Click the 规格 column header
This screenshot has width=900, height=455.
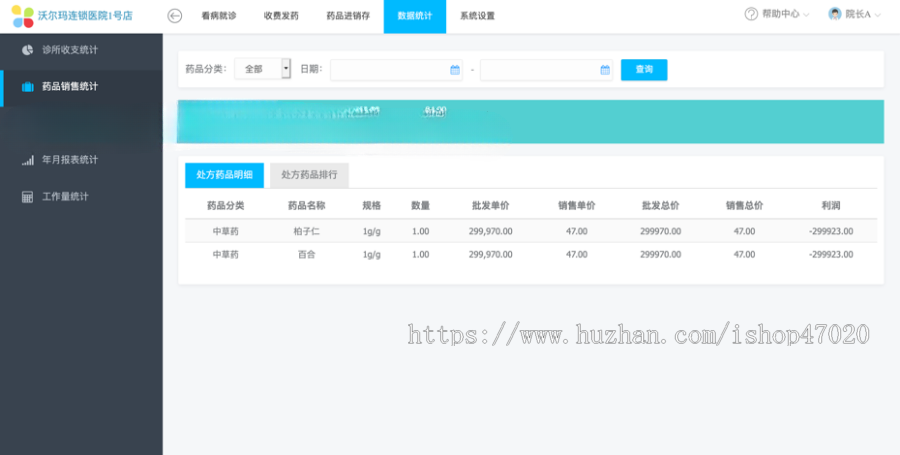[371, 205]
